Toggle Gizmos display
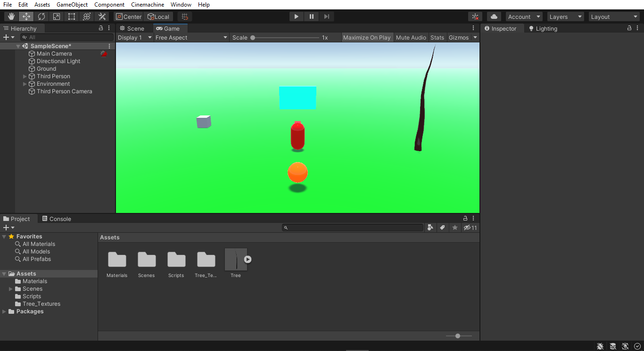Image resolution: width=644 pixels, height=351 pixels. (459, 37)
